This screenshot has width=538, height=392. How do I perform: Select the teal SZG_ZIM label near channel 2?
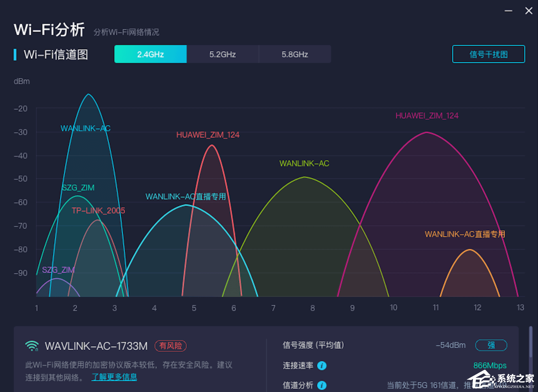[78, 188]
